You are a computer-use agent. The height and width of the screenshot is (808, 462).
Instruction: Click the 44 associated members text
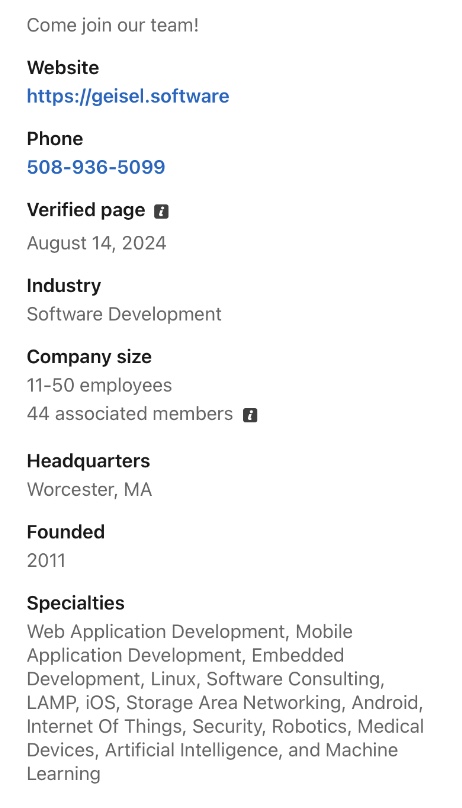[x=130, y=414]
